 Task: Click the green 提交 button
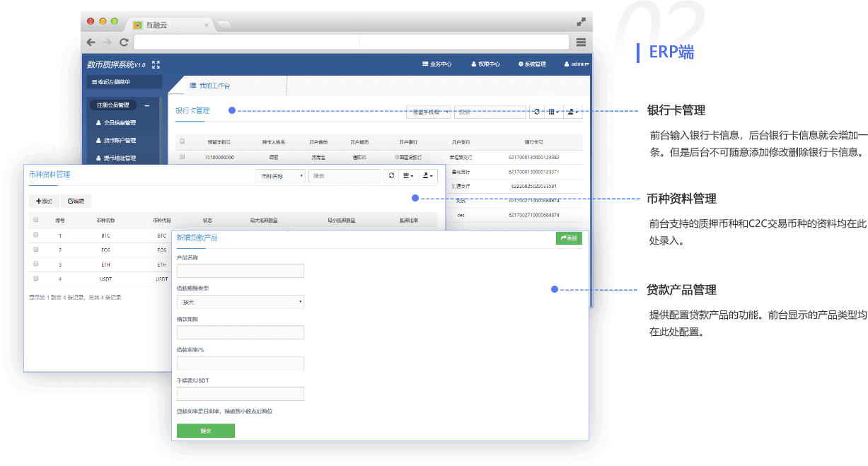click(x=205, y=431)
